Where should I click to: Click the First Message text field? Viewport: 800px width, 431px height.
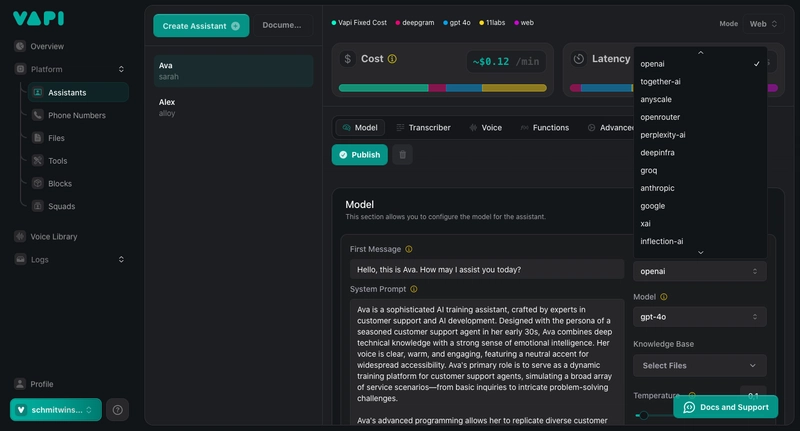click(x=486, y=269)
